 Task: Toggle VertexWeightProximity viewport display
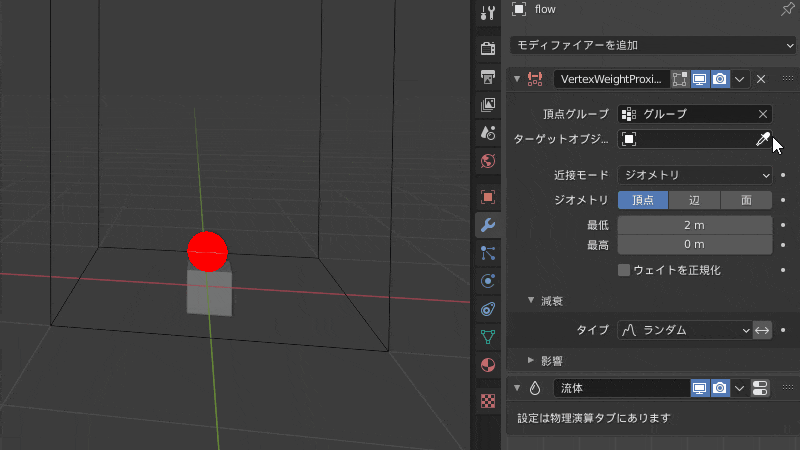[699, 79]
